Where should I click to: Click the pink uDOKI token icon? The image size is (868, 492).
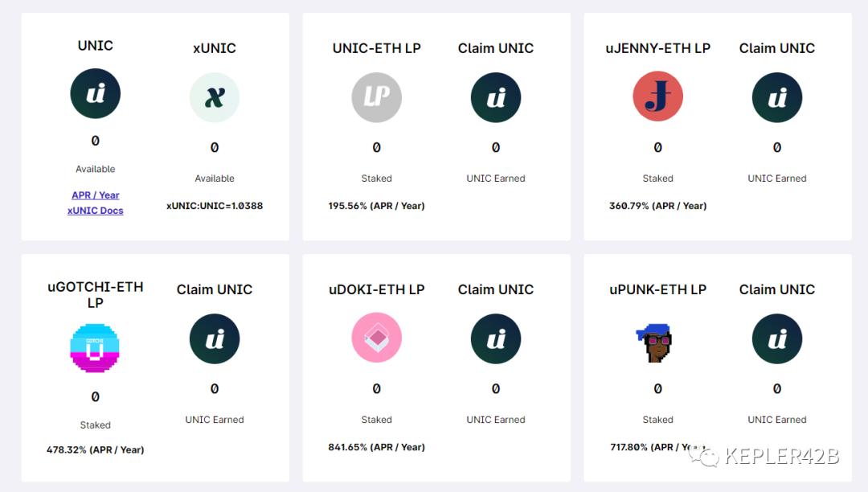[376, 338]
